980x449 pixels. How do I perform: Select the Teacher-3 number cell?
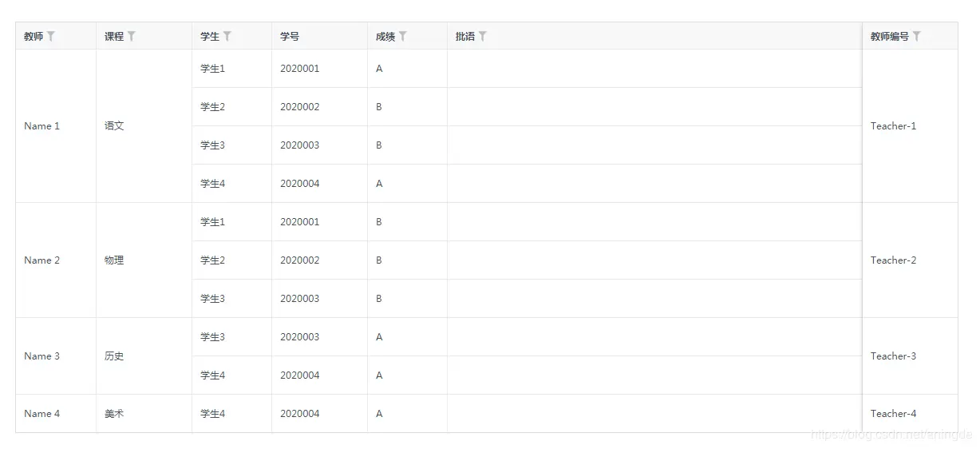(x=910, y=356)
